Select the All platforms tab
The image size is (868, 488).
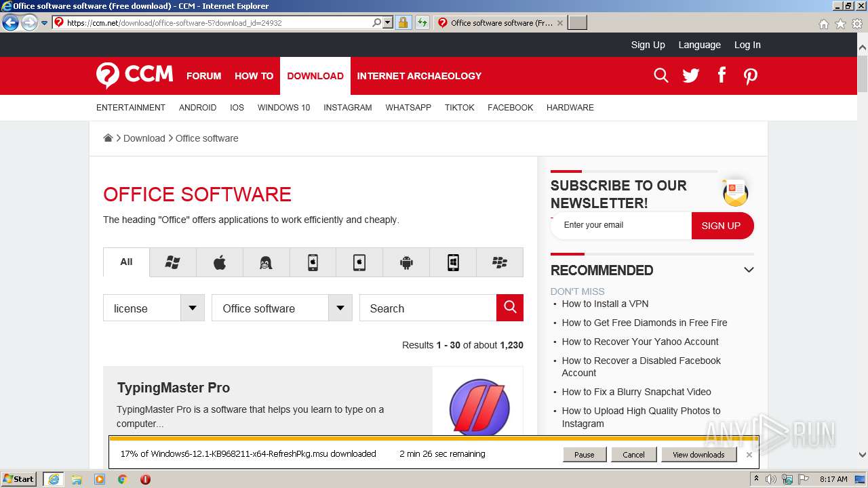[x=126, y=262]
